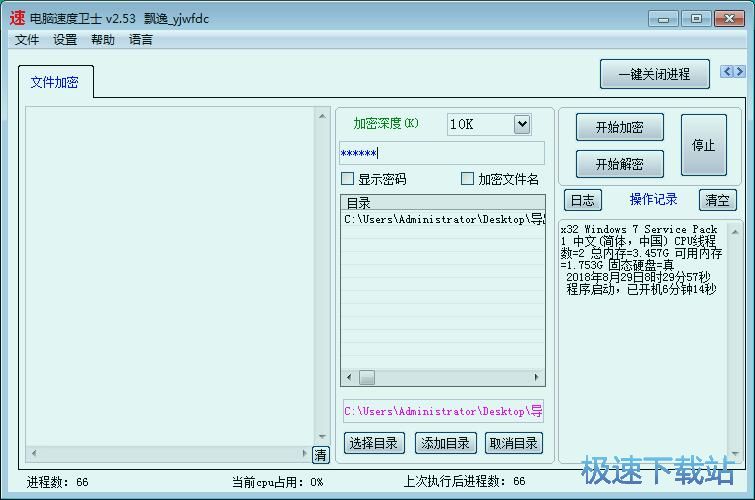Click file list scroll down arrow
This screenshot has height=500, width=755.
[x=322, y=437]
